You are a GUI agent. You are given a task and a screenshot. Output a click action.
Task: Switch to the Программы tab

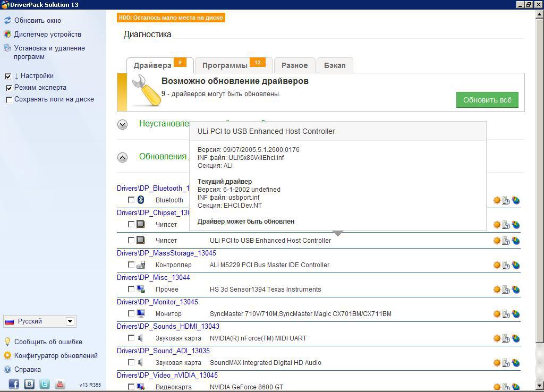[x=234, y=65]
